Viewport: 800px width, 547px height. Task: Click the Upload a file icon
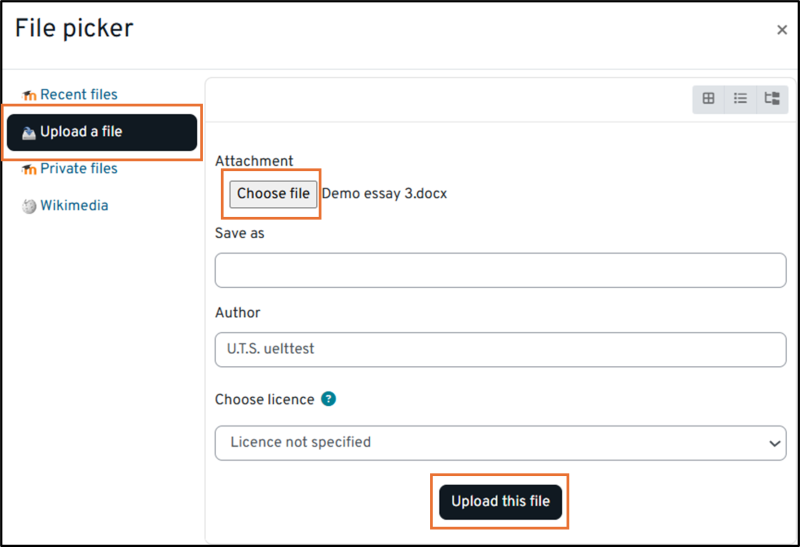point(29,132)
